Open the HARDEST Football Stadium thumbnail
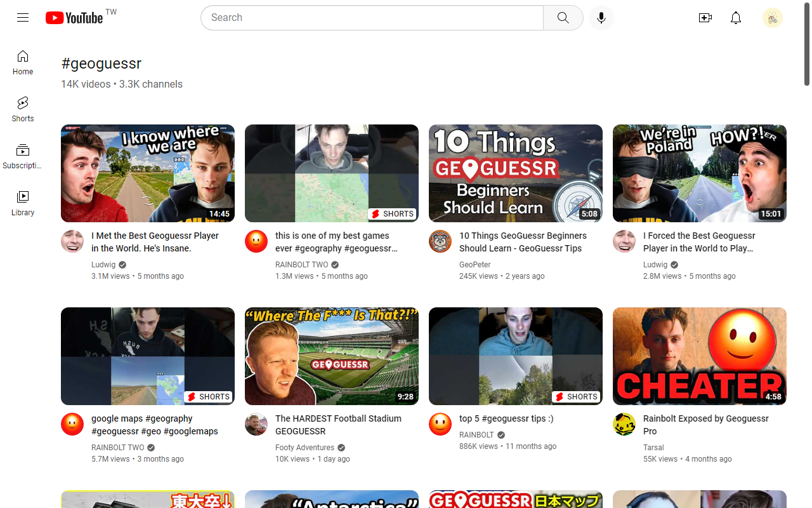Viewport: 812px width, 508px height. pos(332,356)
